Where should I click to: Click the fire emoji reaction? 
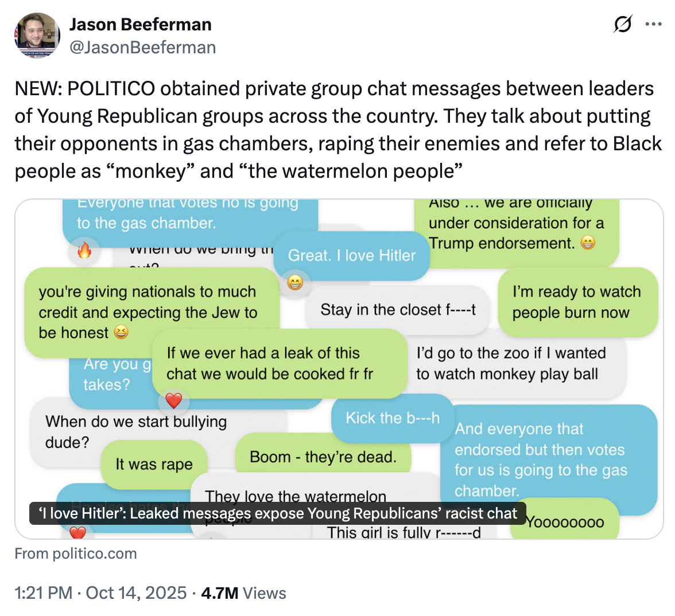click(x=84, y=250)
